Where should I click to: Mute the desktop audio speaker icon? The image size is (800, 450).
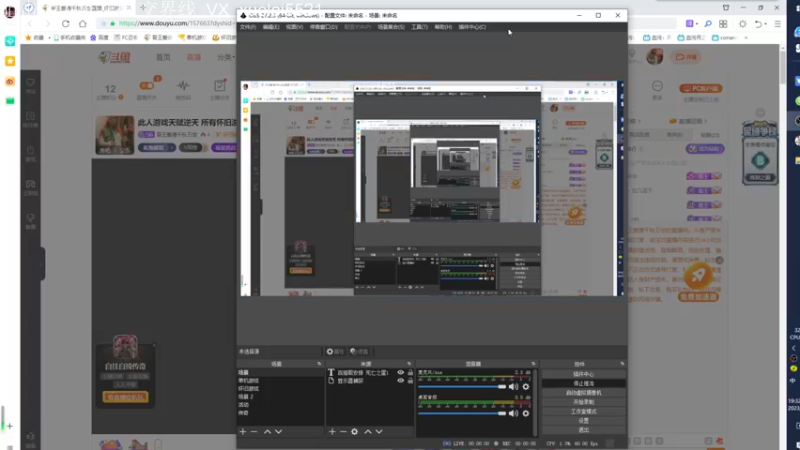(513, 413)
